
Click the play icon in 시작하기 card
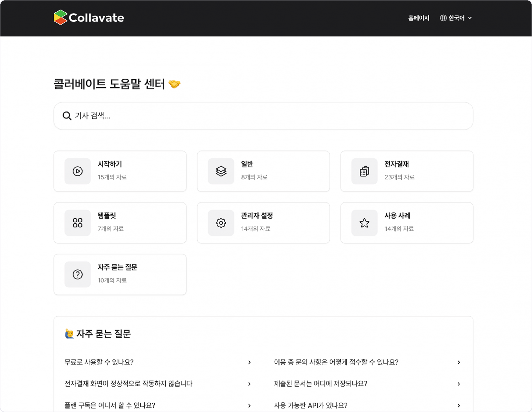coord(78,171)
